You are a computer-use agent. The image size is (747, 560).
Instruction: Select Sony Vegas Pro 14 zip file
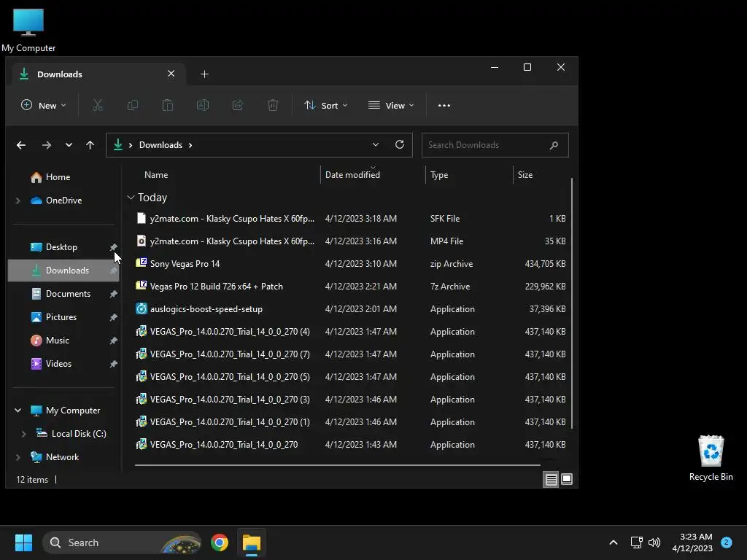351,264
